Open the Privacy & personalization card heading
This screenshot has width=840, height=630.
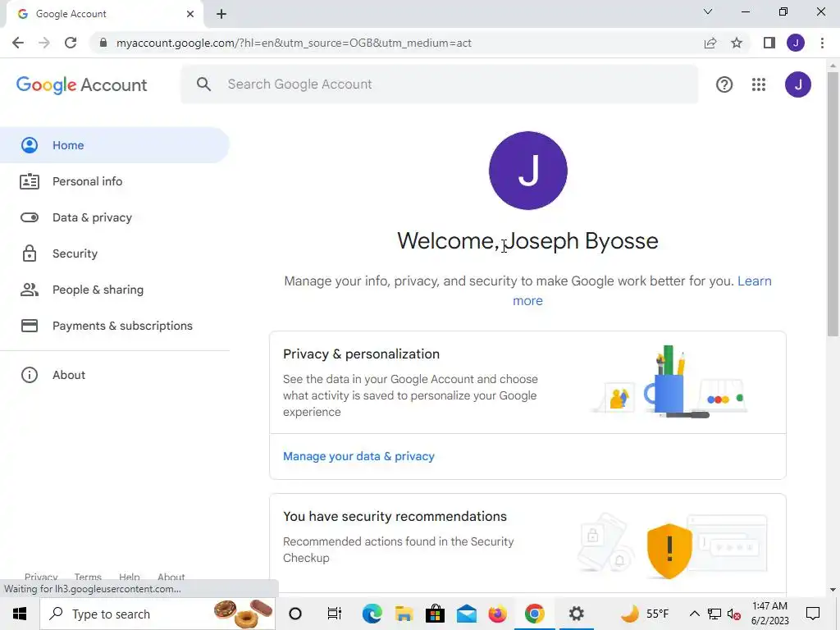pos(361,354)
